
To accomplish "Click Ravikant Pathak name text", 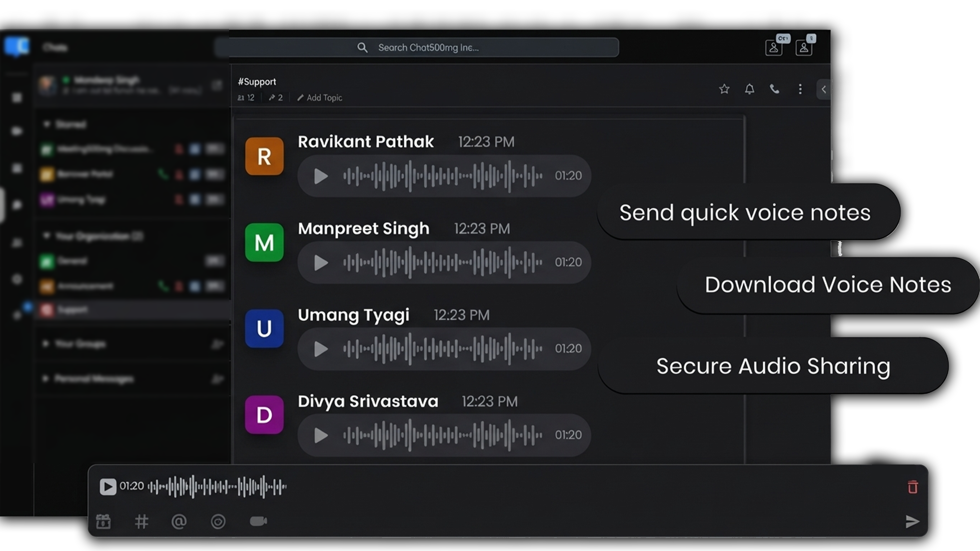I will [366, 141].
